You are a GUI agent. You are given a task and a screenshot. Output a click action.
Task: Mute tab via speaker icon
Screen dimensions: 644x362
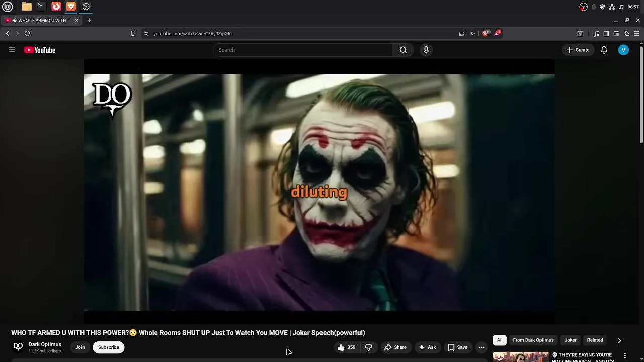(14, 20)
